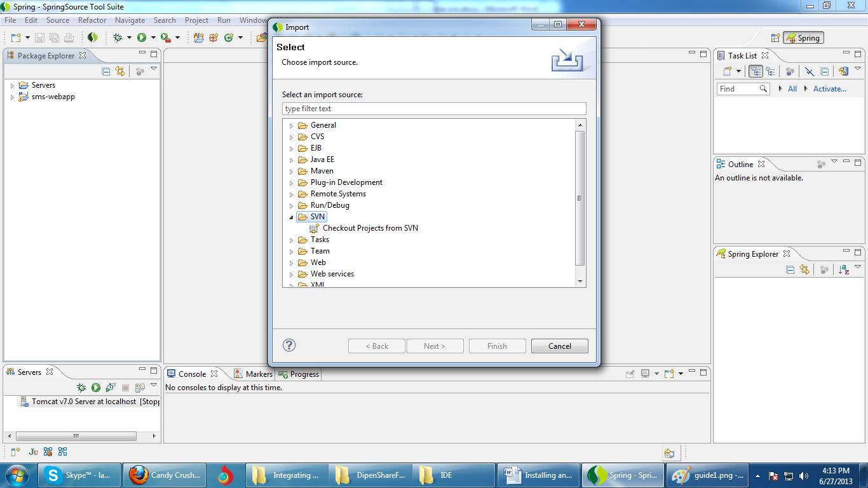Open the Refactor menu
Screen dimensions: 868x488
92,20
